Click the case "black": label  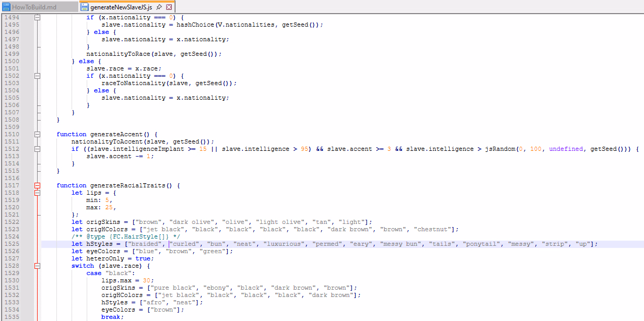click(111, 273)
